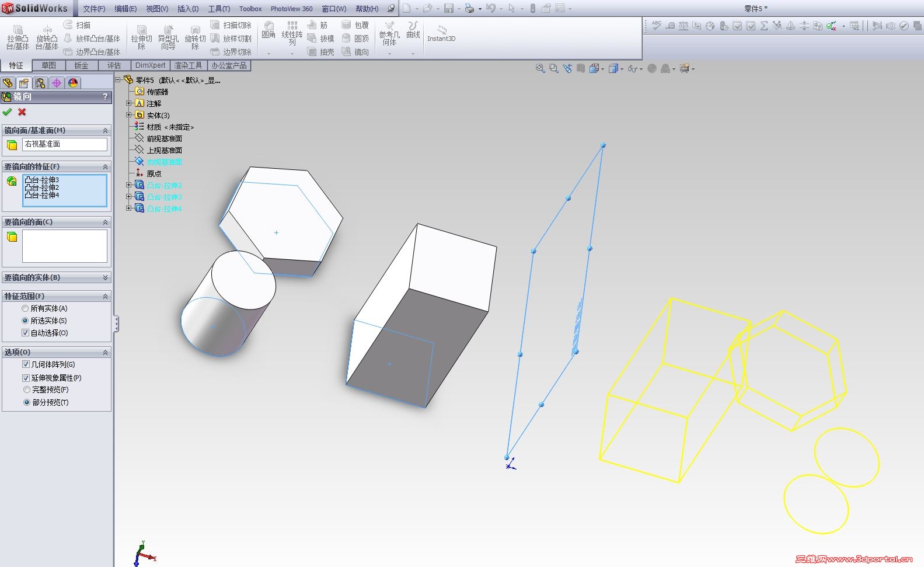Click the 要镜向的面 faces selection box
The height and width of the screenshot is (567, 924).
(65, 246)
